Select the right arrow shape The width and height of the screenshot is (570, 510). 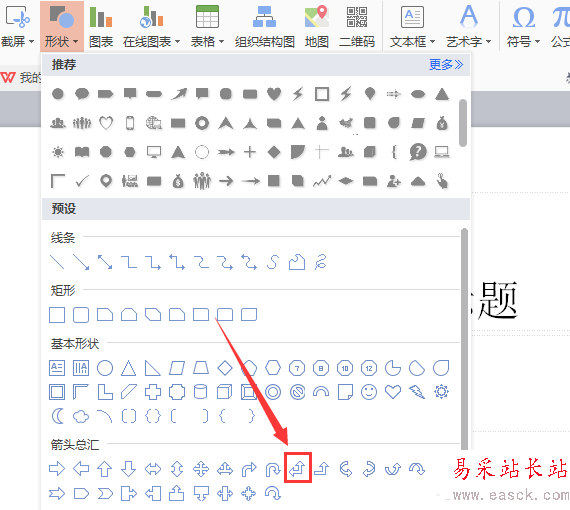point(57,469)
